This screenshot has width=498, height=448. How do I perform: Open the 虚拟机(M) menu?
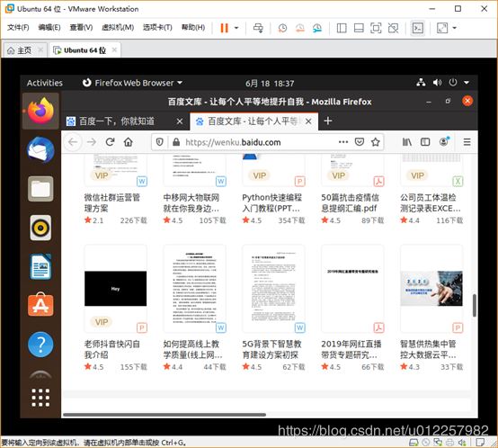click(x=118, y=27)
